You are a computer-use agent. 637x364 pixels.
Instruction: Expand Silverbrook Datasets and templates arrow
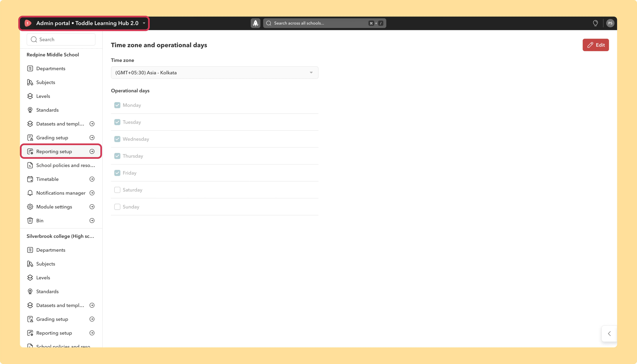coord(92,305)
